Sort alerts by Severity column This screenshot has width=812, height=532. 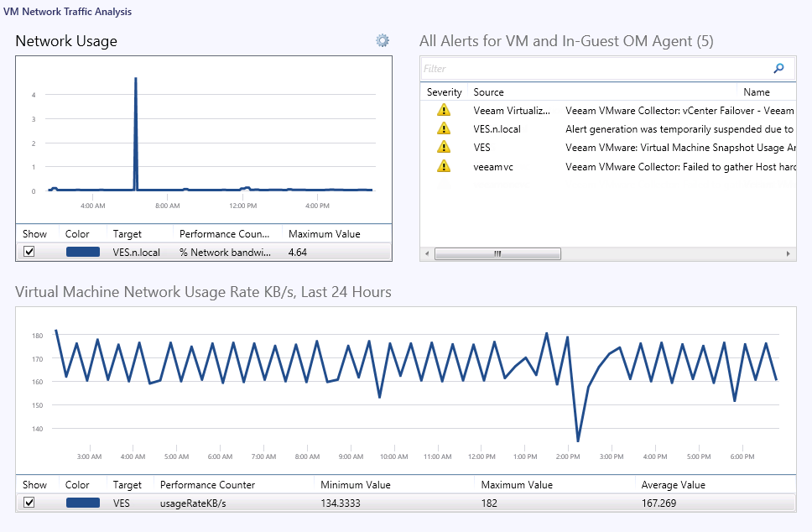444,92
